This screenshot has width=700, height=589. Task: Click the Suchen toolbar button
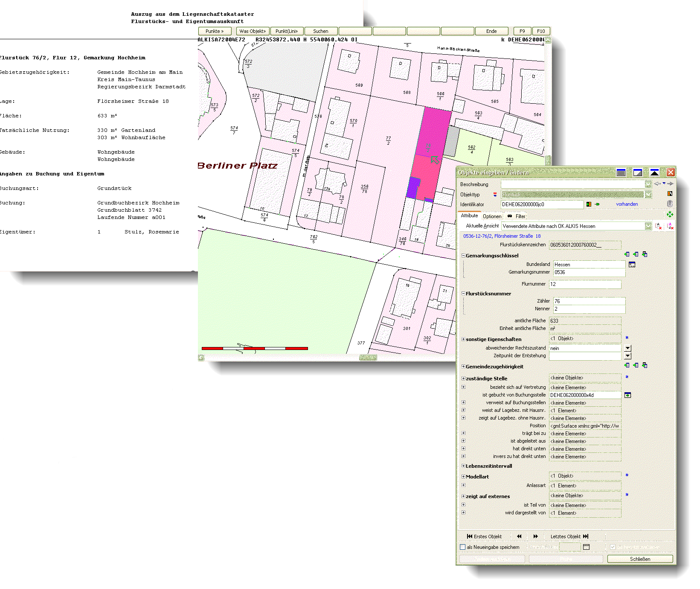321,31
